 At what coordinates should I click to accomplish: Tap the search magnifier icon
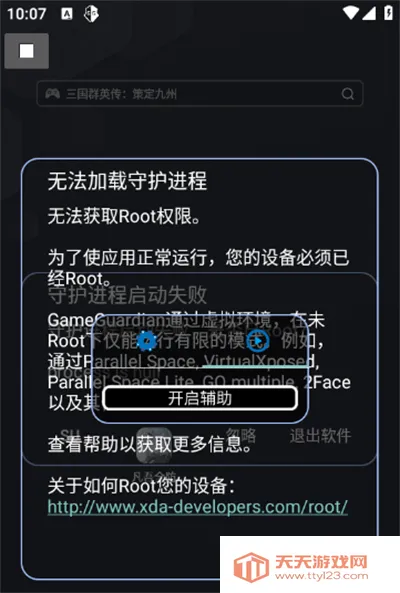point(347,93)
